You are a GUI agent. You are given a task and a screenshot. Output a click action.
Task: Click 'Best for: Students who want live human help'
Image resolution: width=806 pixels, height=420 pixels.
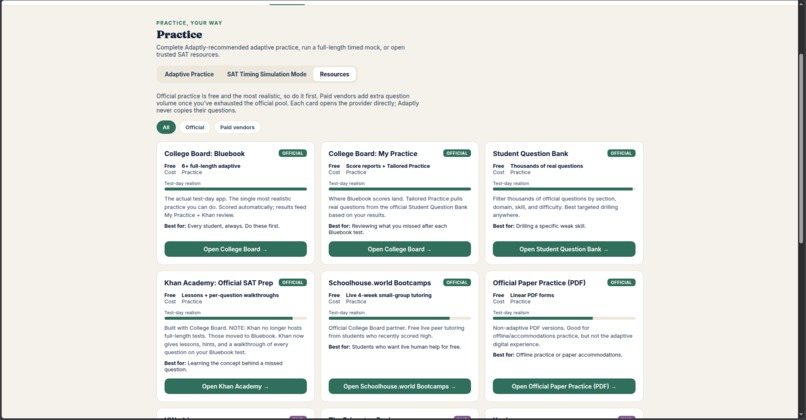click(x=395, y=347)
